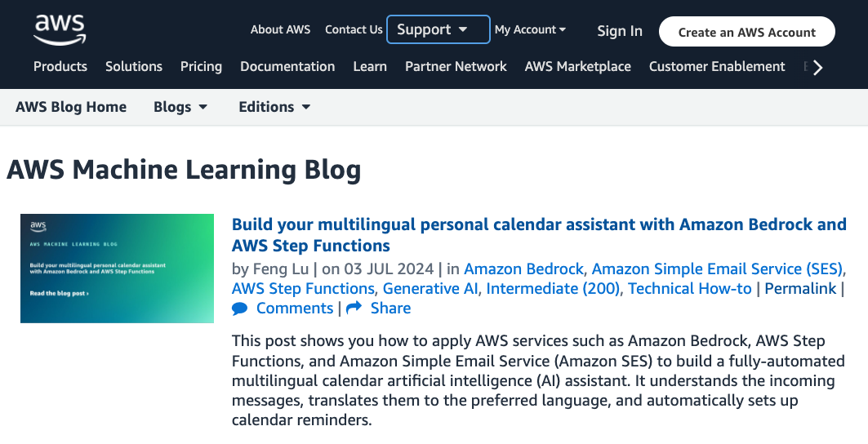Image resolution: width=868 pixels, height=444 pixels.
Task: Expand the Blogs dropdown menu
Action: click(x=180, y=107)
